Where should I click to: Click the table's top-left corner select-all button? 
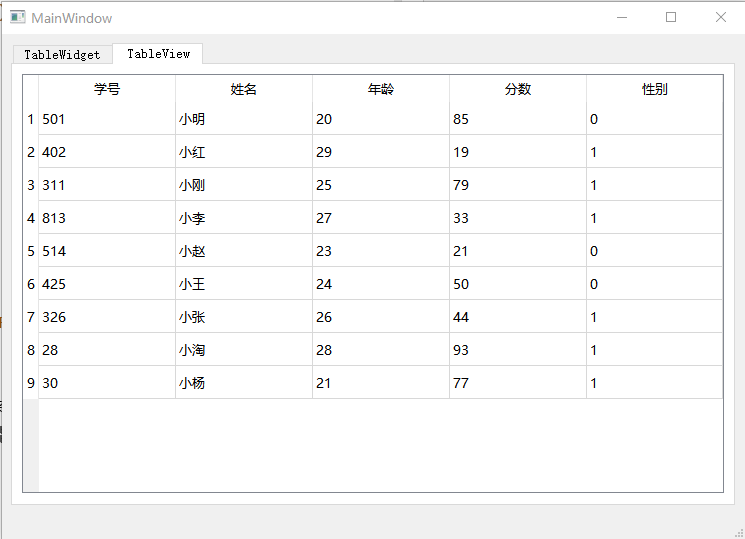(x=31, y=89)
